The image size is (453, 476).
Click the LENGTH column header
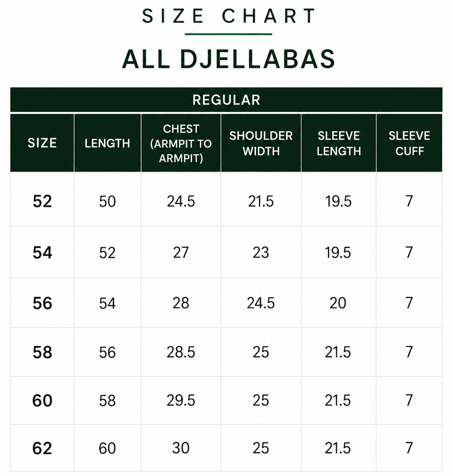point(107,143)
